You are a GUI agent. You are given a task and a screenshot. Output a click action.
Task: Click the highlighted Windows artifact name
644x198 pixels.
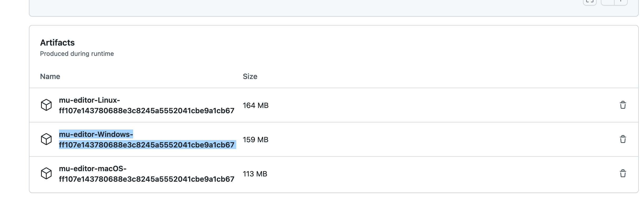(146, 139)
